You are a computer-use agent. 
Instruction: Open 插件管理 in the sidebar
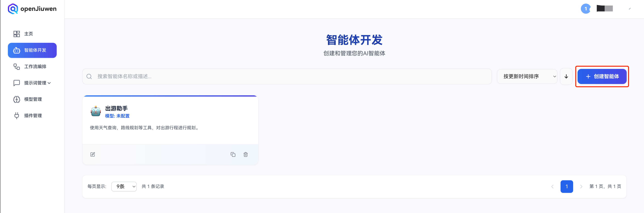[33, 115]
